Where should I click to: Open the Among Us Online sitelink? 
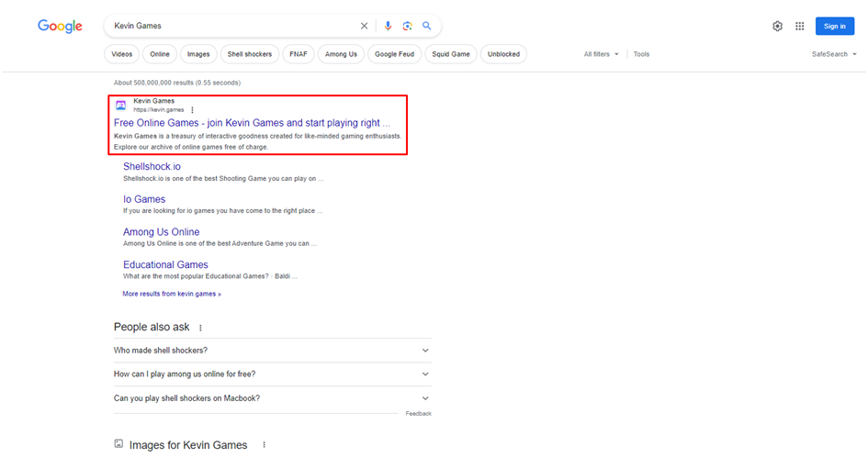pyautogui.click(x=161, y=232)
